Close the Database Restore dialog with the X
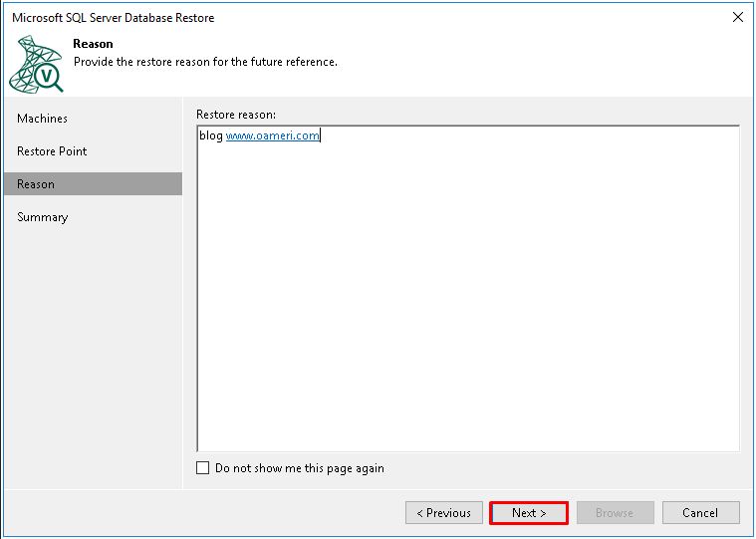The height and width of the screenshot is (539, 756). 737,17
